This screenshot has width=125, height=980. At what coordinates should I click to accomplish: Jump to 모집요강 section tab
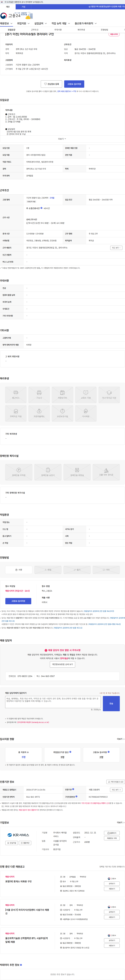[x=12, y=30]
